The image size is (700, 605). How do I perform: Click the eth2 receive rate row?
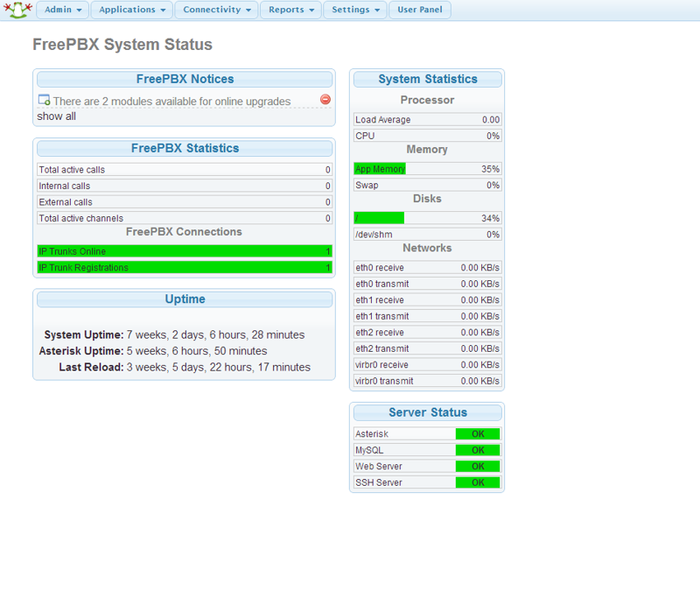[x=427, y=333]
